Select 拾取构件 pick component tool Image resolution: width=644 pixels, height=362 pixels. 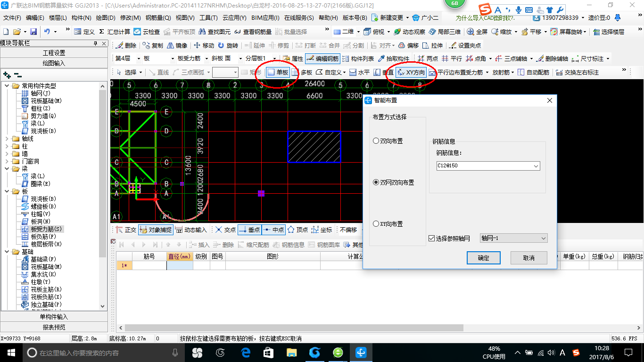tap(393, 59)
